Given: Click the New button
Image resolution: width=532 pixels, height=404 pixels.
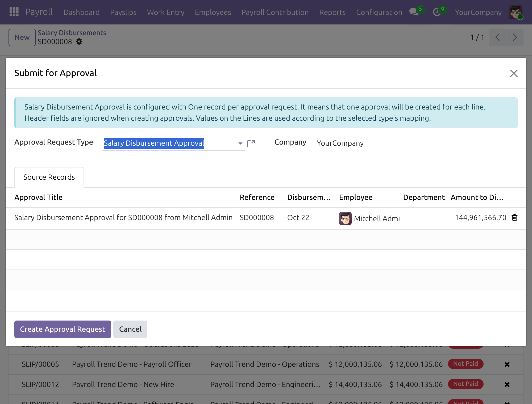Looking at the screenshot, I should tap(22, 37).
